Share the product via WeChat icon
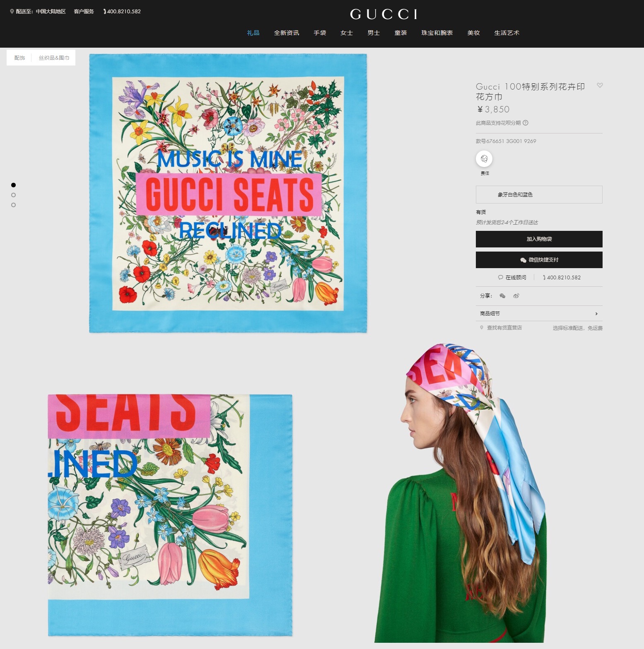The height and width of the screenshot is (649, 644). (x=502, y=296)
